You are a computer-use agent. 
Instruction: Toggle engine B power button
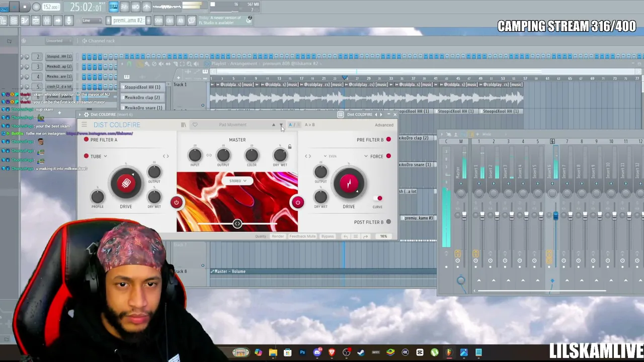click(298, 203)
